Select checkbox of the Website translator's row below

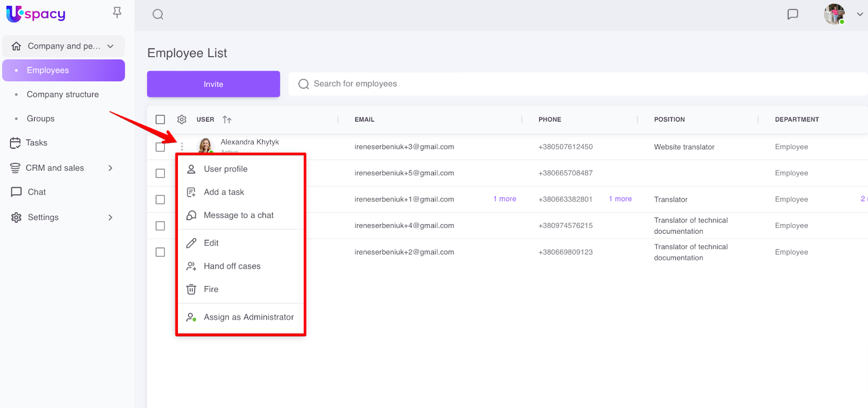(160, 173)
